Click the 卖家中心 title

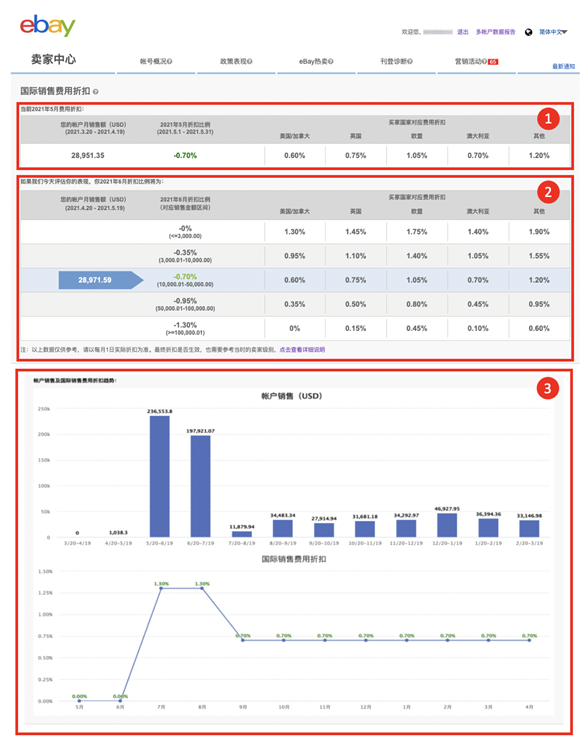point(54,60)
